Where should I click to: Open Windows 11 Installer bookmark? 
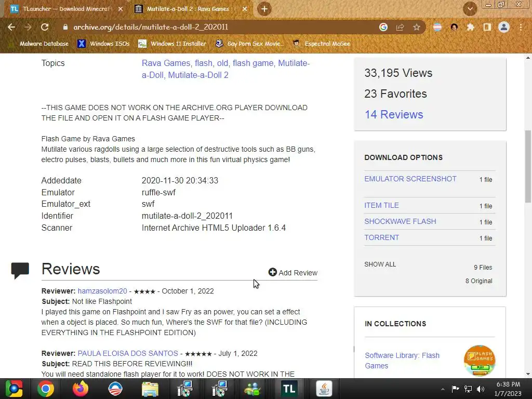coord(172,44)
